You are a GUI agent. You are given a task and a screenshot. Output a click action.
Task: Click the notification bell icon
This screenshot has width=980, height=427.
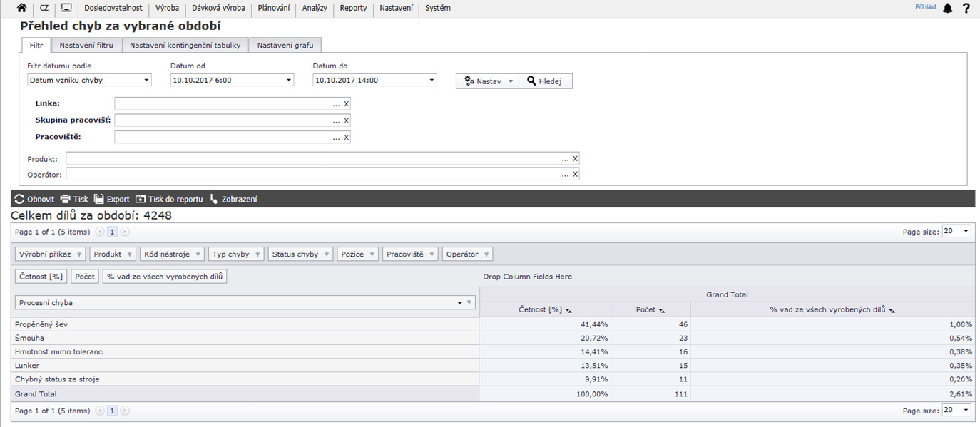(x=947, y=9)
